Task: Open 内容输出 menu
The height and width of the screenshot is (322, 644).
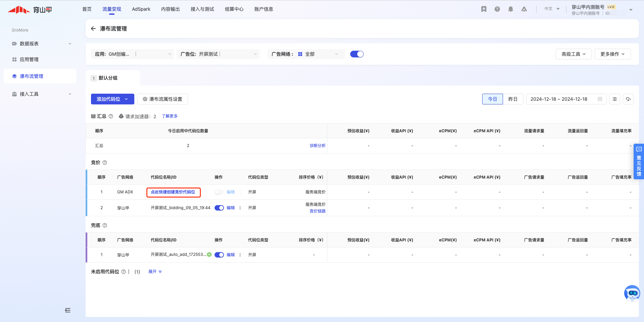Action: click(171, 9)
